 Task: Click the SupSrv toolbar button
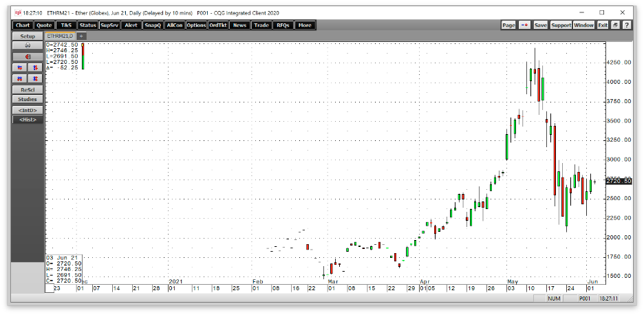109,25
